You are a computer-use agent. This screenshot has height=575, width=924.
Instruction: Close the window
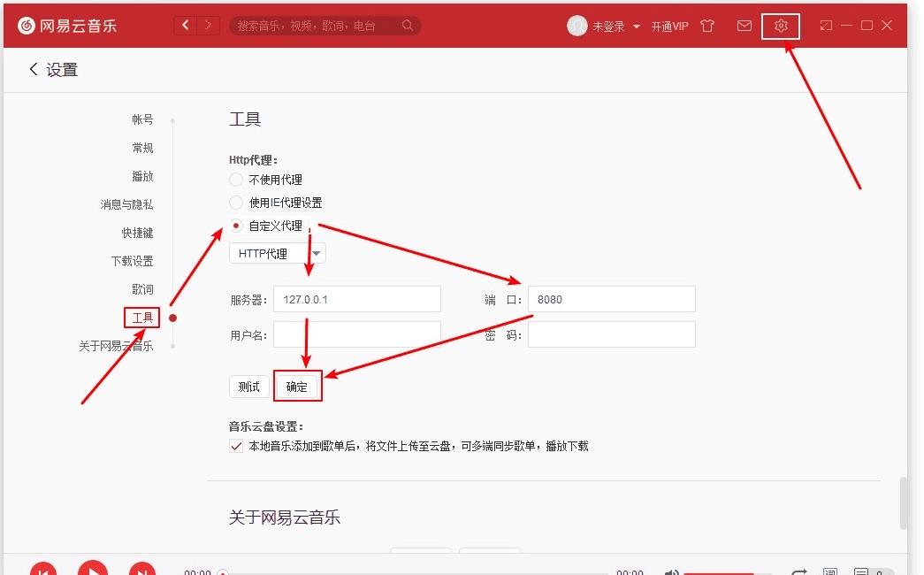(887, 26)
